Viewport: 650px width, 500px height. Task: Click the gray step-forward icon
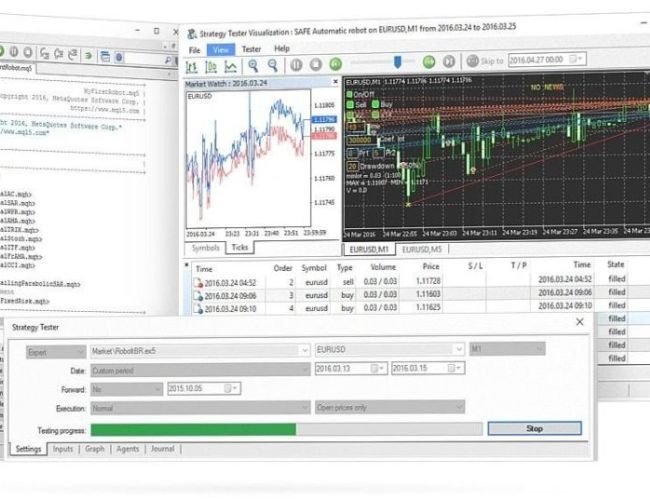point(449,61)
